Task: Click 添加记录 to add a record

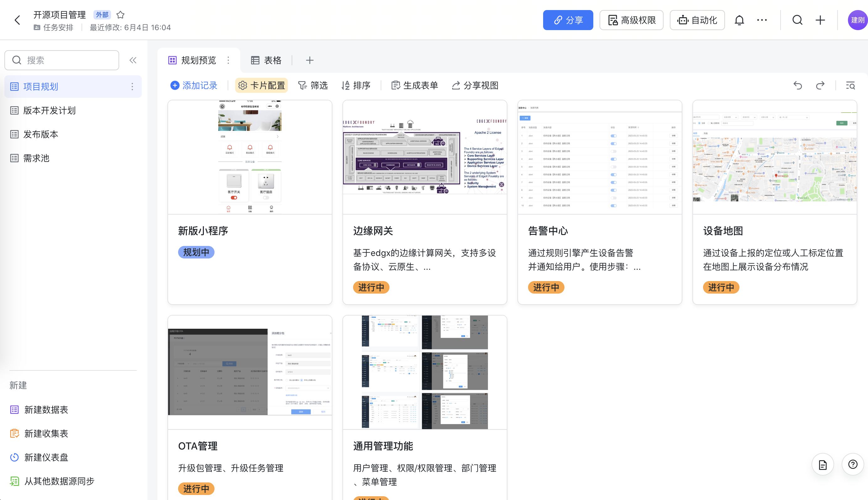Action: (194, 85)
